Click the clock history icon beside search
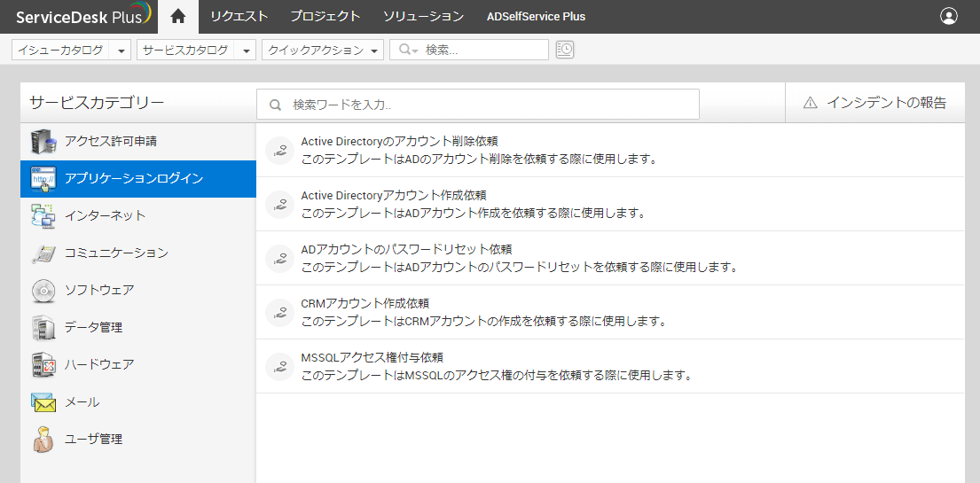This screenshot has height=483, width=980. (565, 50)
